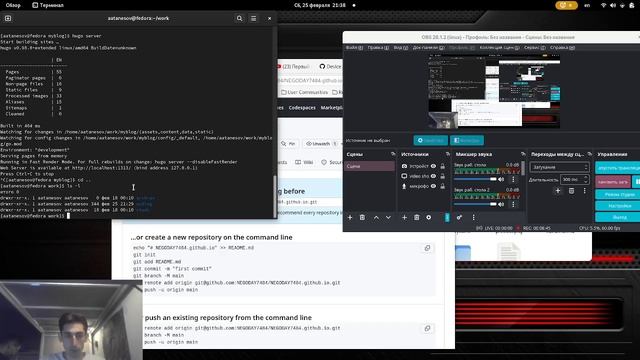Toggle lock of устройство source
This screenshot has height=360, width=640.
point(442,166)
